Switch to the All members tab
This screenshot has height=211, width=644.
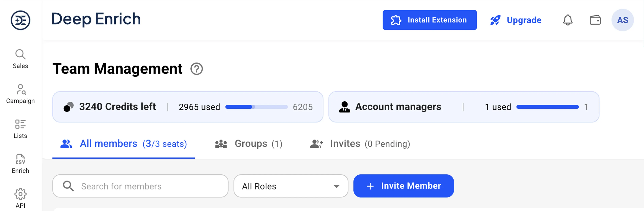(x=123, y=144)
